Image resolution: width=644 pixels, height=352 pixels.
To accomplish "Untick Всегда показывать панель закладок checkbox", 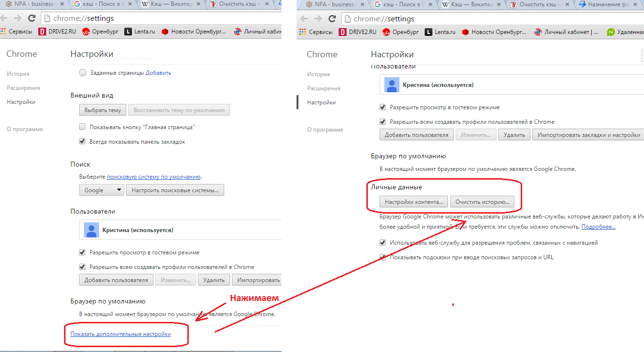I will tap(83, 142).
